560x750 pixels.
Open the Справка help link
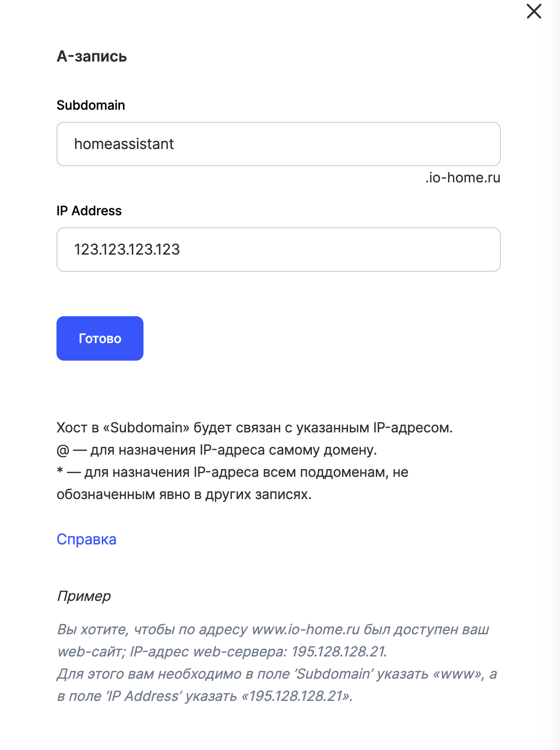(x=87, y=539)
